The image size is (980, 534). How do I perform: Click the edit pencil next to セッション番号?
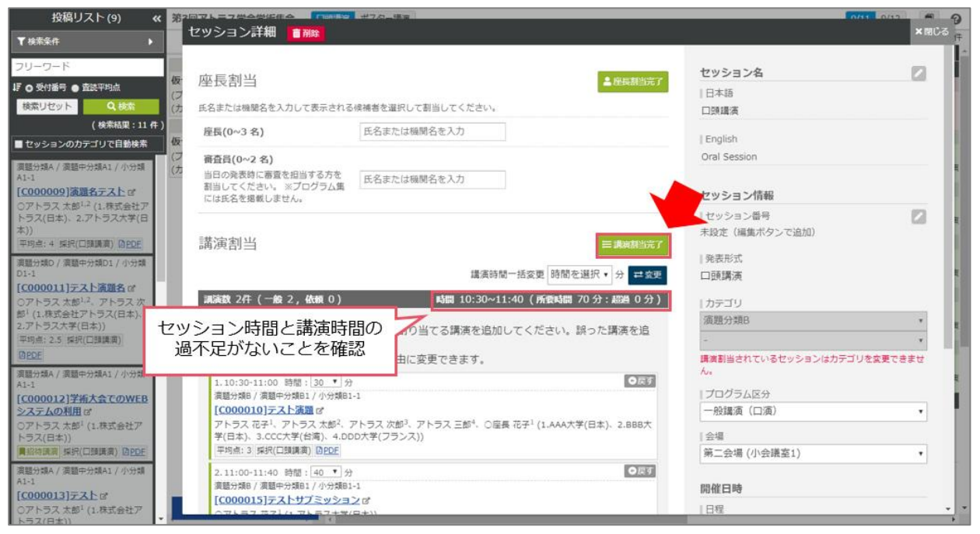pyautogui.click(x=919, y=216)
